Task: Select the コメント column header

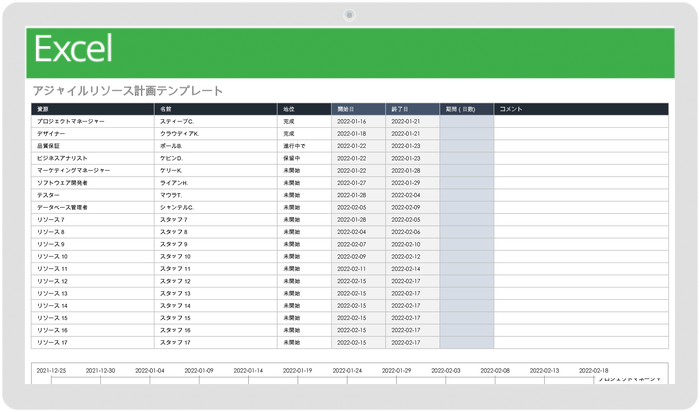Action: coord(581,109)
